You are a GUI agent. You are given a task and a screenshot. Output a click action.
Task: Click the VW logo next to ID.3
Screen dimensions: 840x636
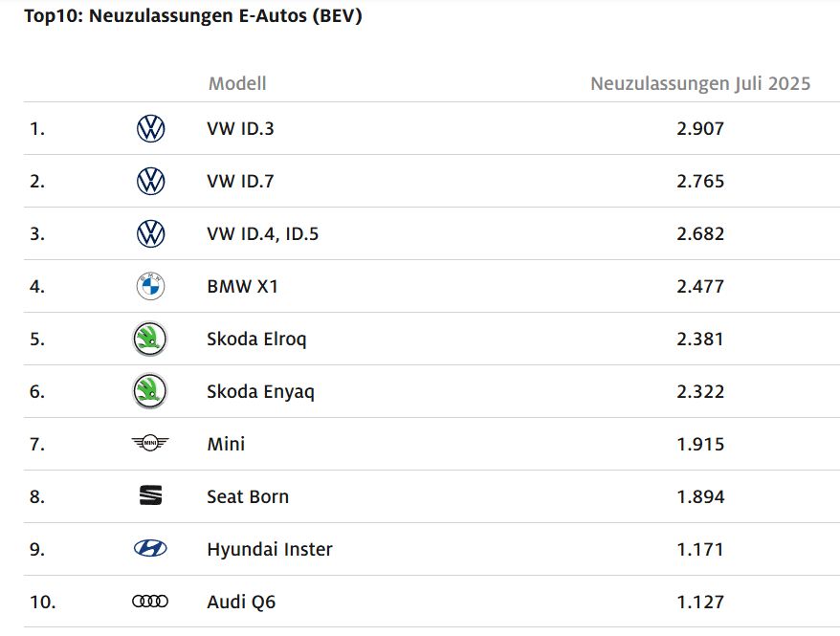(x=150, y=128)
